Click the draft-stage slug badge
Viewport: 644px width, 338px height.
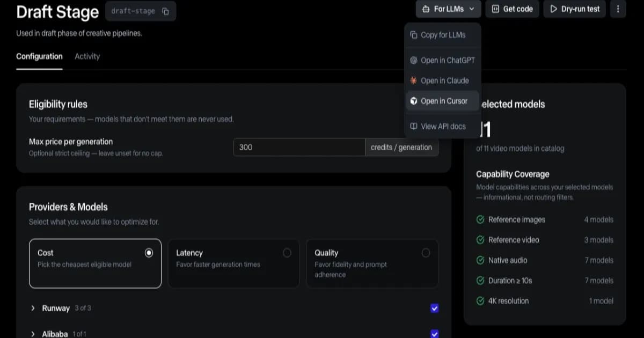pyautogui.click(x=140, y=11)
